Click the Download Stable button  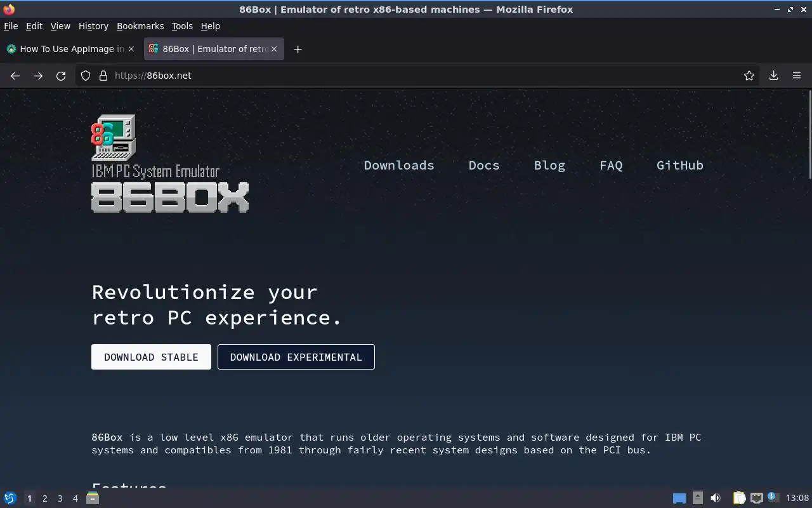click(151, 357)
